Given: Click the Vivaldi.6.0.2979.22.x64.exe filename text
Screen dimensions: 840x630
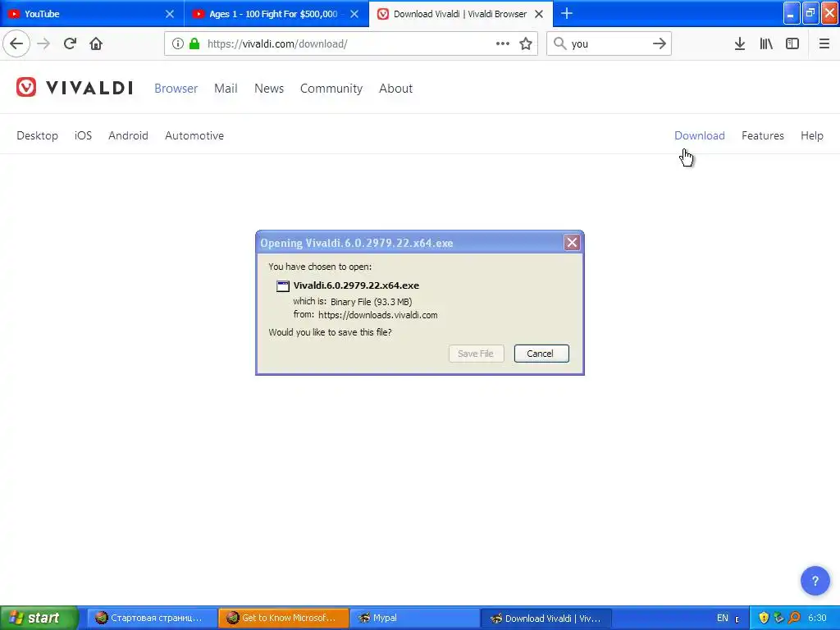Looking at the screenshot, I should [356, 285].
